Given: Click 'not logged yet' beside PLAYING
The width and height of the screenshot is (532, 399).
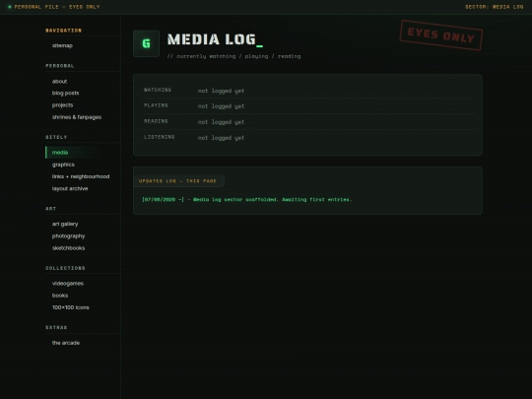Looking at the screenshot, I should tap(221, 106).
